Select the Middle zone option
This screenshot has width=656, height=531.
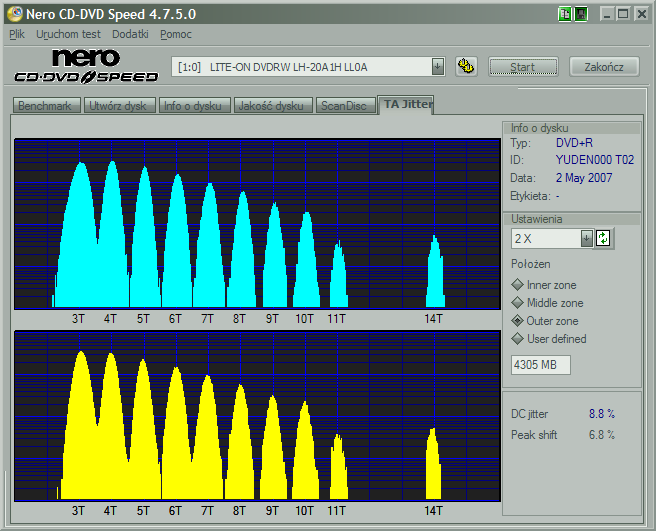point(547,303)
